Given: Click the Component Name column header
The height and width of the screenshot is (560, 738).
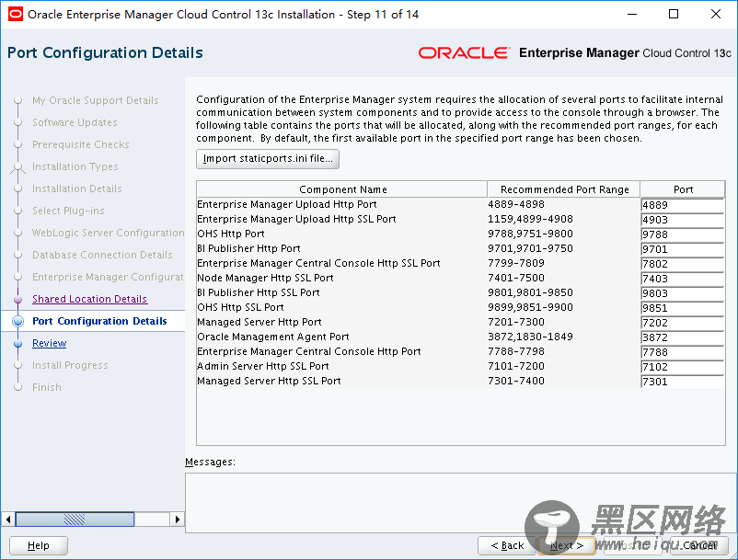Looking at the screenshot, I should coord(342,189).
